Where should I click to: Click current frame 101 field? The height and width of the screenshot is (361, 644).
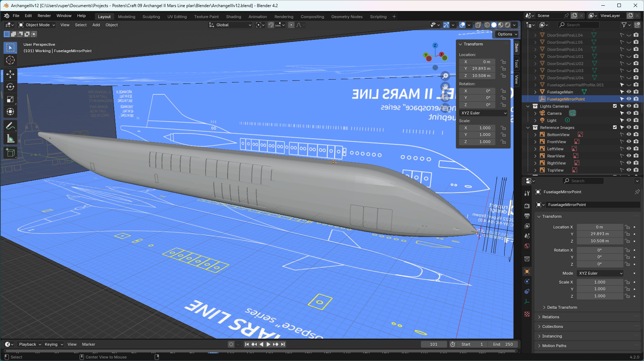pos(434,344)
